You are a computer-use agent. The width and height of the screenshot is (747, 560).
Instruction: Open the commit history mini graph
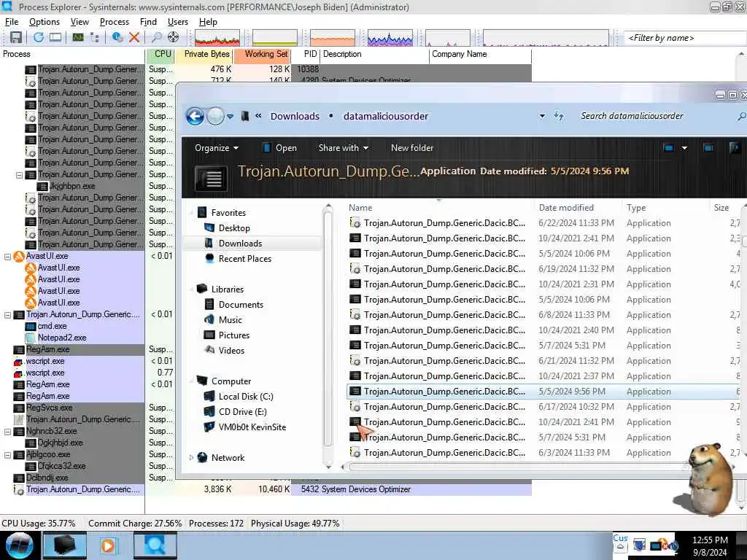(275, 38)
